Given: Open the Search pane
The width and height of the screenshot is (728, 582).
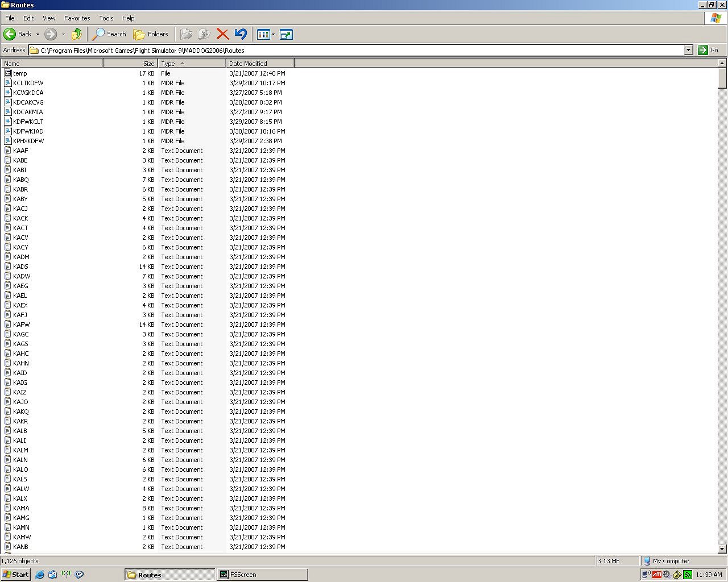Looking at the screenshot, I should [109, 34].
